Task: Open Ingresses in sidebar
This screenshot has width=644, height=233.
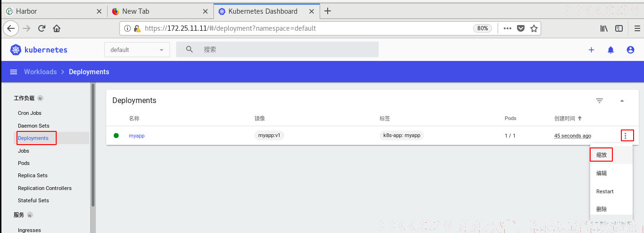Action: (29, 230)
